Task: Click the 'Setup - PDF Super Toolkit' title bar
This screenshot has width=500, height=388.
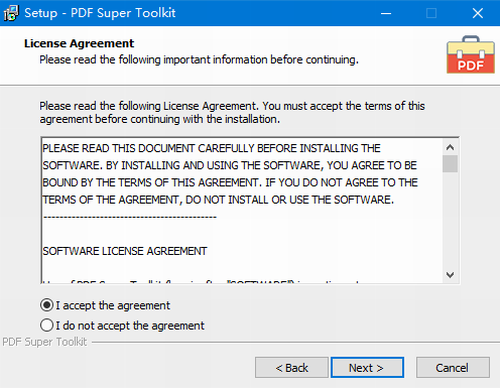Action: click(100, 13)
